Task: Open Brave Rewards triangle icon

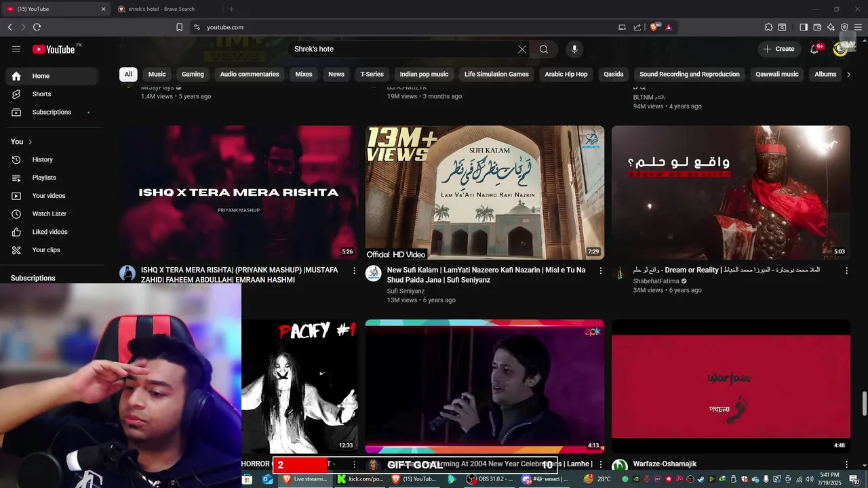Action: tap(669, 27)
